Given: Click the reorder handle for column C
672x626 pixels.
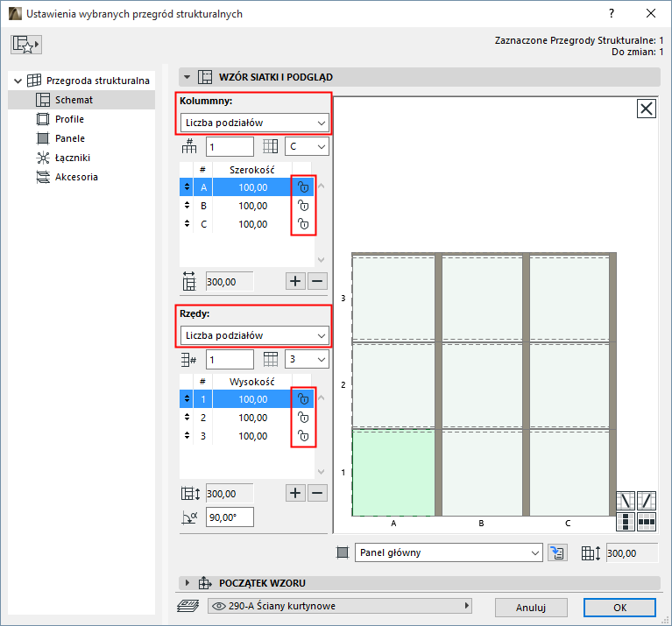Looking at the screenshot, I should 187,224.
